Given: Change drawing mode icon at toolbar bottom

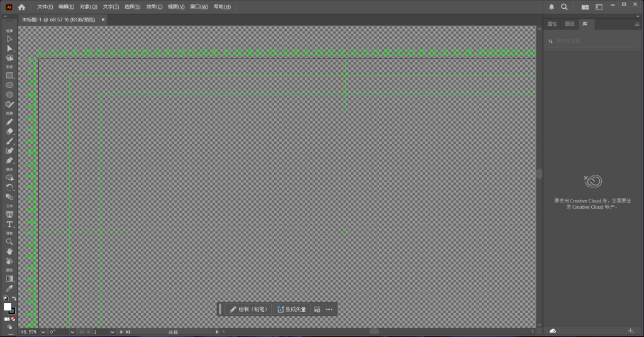Looking at the screenshot, I should pyautogui.click(x=9, y=327).
